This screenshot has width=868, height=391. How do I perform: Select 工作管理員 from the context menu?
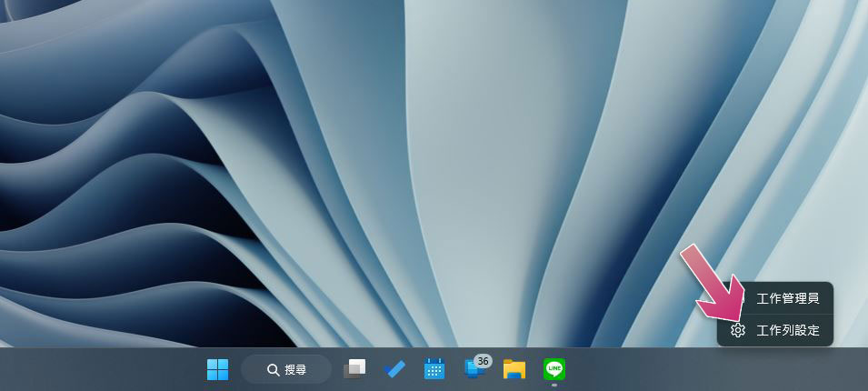(x=787, y=298)
